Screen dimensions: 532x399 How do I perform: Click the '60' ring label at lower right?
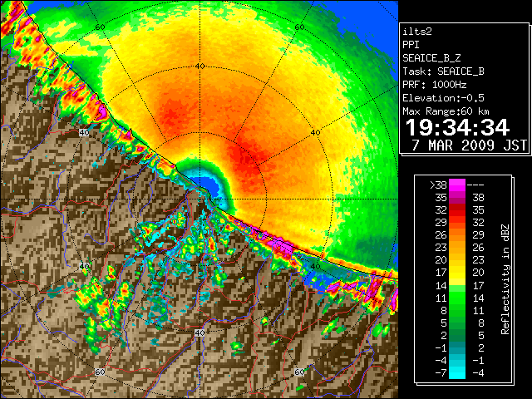coord(299,372)
